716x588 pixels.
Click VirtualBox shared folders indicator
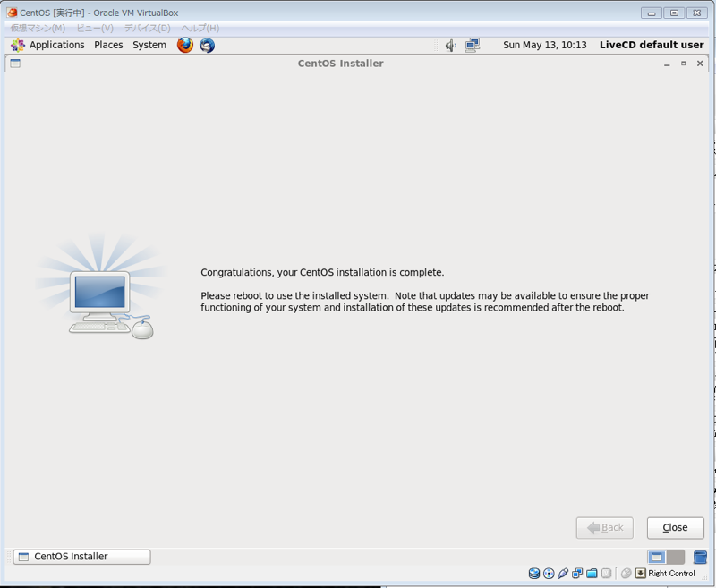click(x=592, y=573)
